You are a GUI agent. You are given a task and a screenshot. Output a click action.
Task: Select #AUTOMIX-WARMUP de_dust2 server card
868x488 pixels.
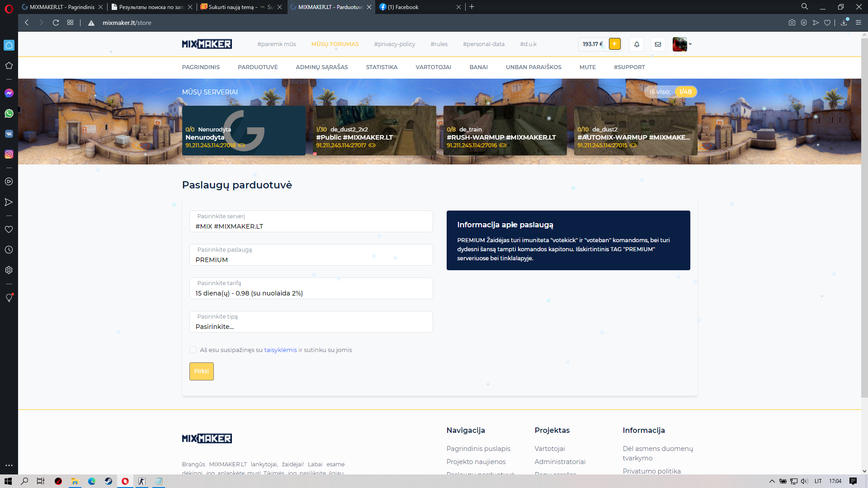pos(636,131)
